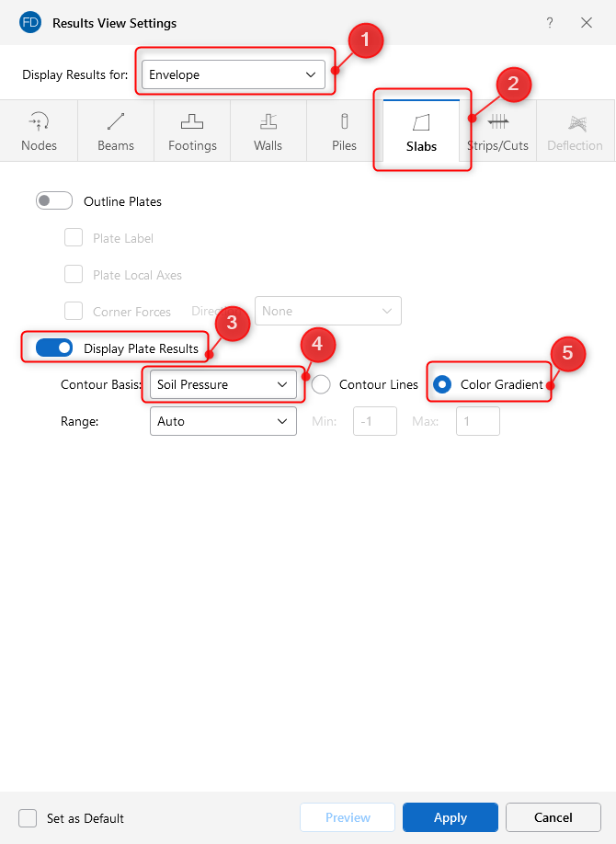This screenshot has width=616, height=844.
Task: Expand the Display Results for Envelope dropdown
Action: point(234,74)
